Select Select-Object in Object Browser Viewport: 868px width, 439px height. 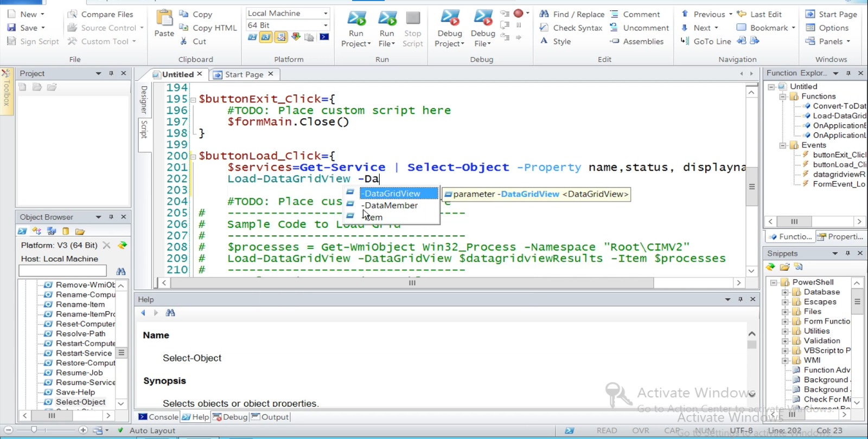click(x=80, y=402)
